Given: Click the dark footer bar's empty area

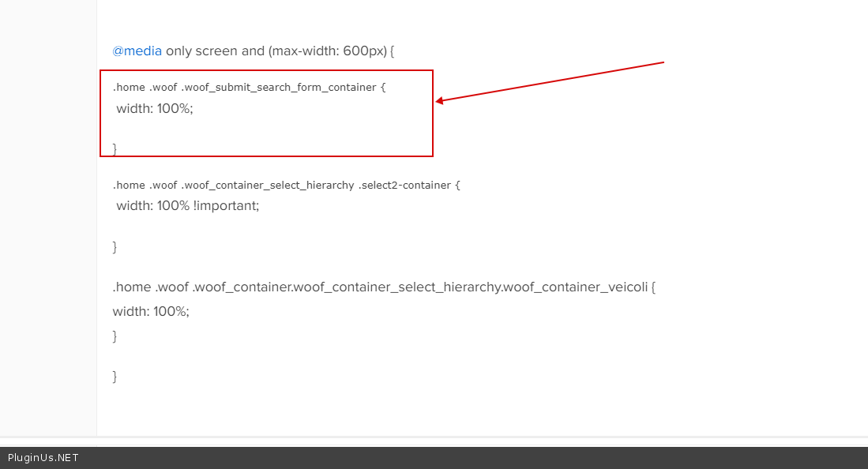Looking at the screenshot, I should [x=474, y=458].
